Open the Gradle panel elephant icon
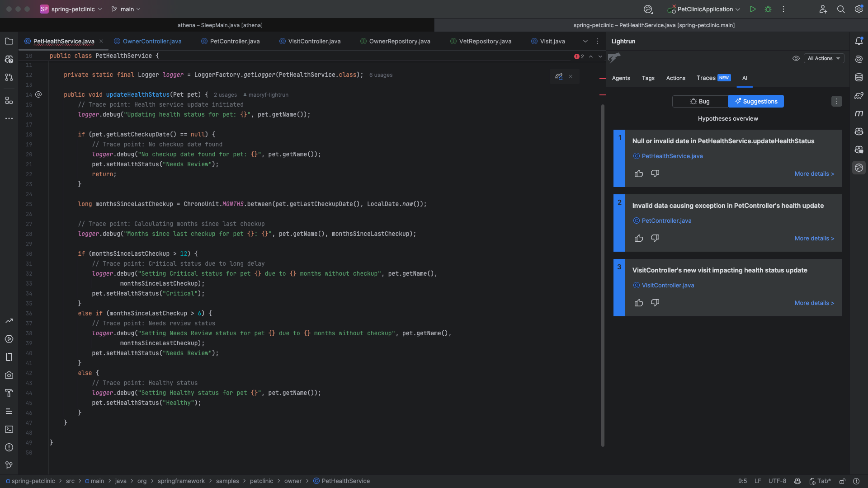The height and width of the screenshot is (488, 868). pyautogui.click(x=859, y=95)
